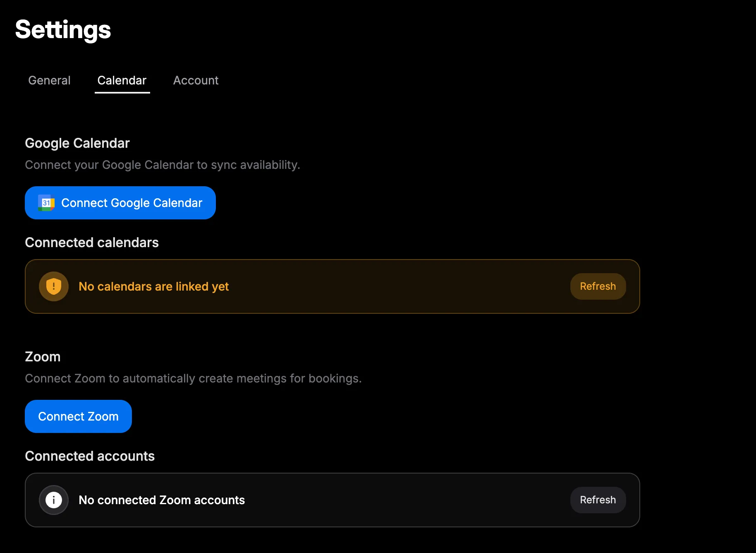Viewport: 756px width, 553px height.
Task: Open the Account tab
Action: click(x=196, y=80)
